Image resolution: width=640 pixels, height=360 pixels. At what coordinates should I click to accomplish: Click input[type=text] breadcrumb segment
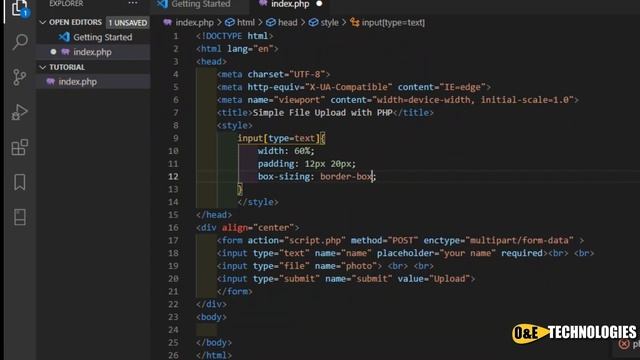click(x=393, y=22)
